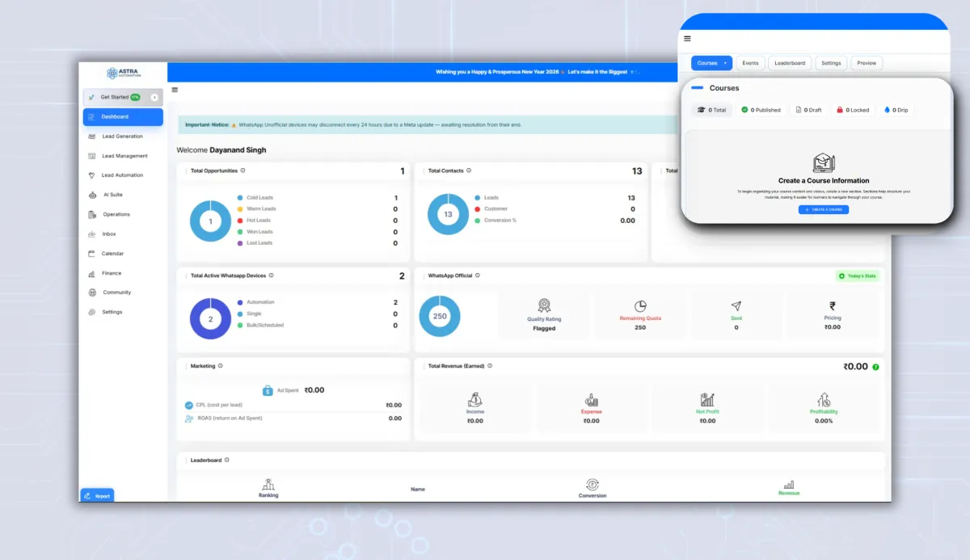Screen dimensions: 970x560
Task: Click the Calendar sidebar icon
Action: (x=93, y=254)
